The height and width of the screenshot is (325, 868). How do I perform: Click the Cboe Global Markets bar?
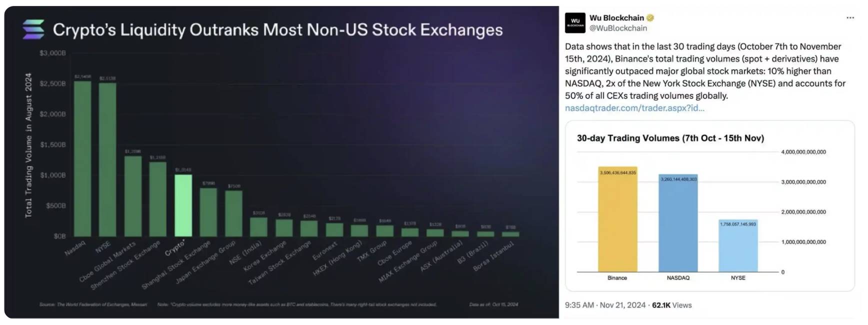tap(133, 196)
